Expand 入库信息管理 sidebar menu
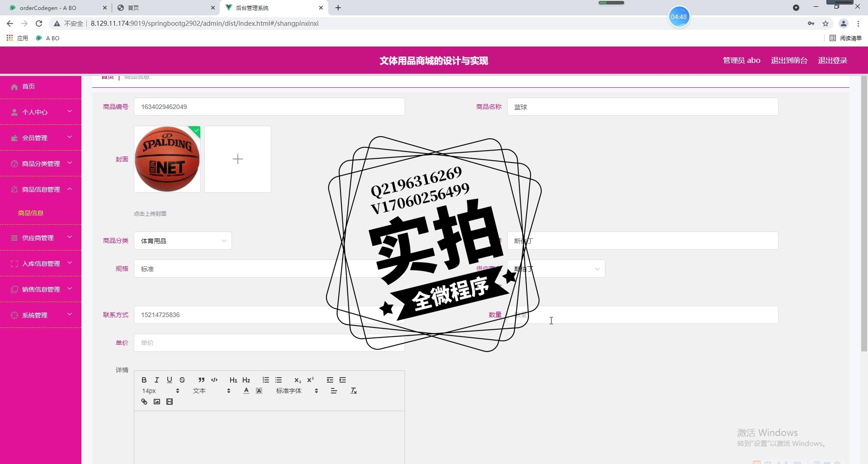The width and height of the screenshot is (868, 464). [41, 263]
